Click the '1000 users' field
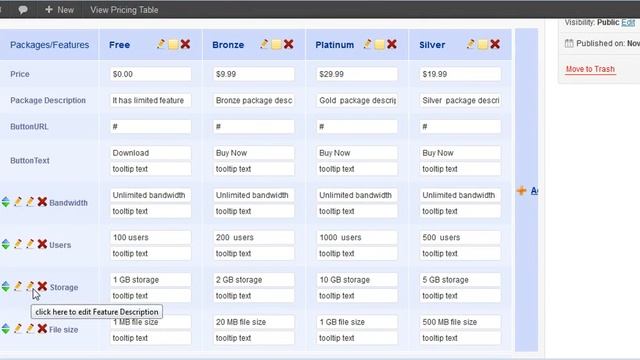This screenshot has height=360, width=640. click(x=357, y=238)
